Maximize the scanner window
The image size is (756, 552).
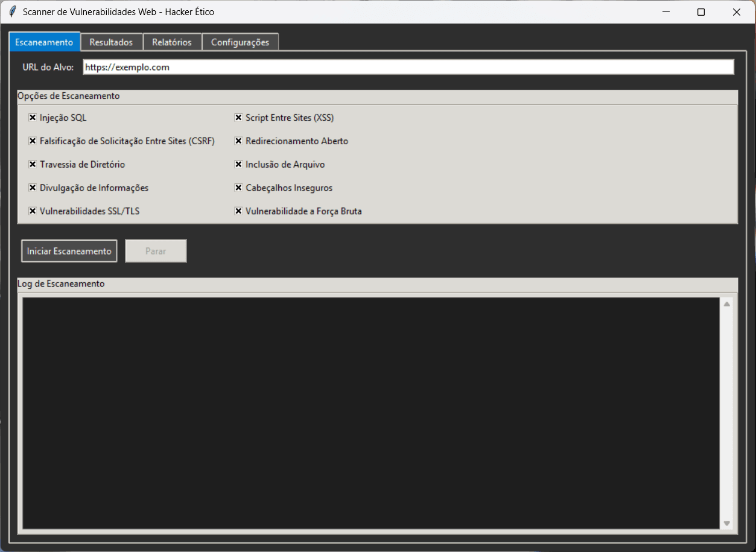pyautogui.click(x=701, y=11)
